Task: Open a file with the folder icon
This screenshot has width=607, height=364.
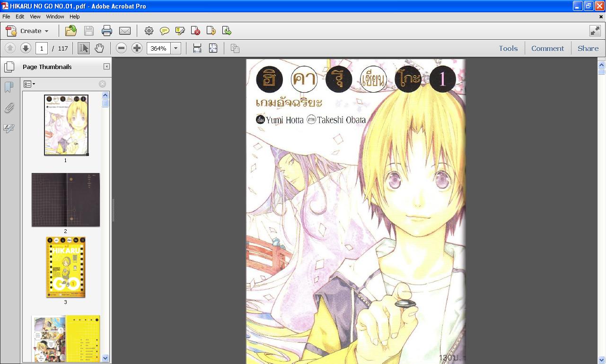Action: coord(71,31)
